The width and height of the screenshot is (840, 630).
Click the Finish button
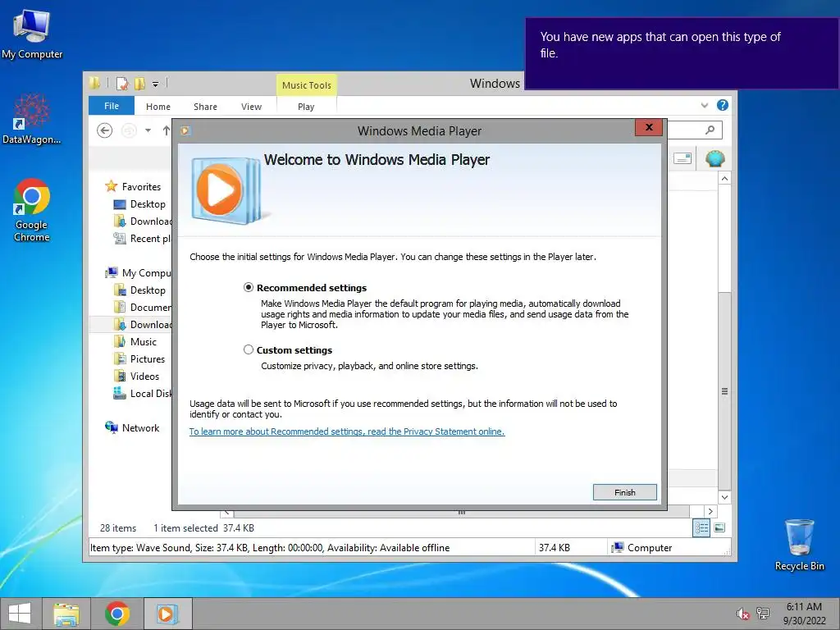coord(624,492)
